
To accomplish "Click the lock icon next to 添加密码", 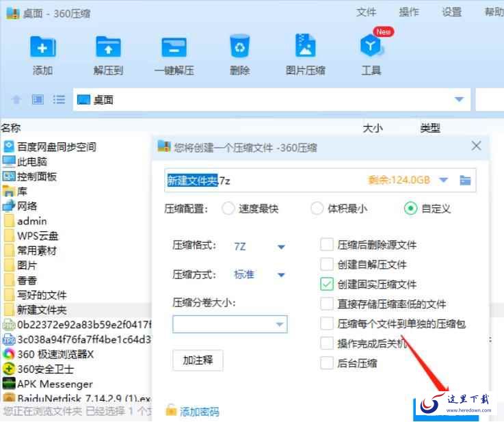I will [171, 410].
